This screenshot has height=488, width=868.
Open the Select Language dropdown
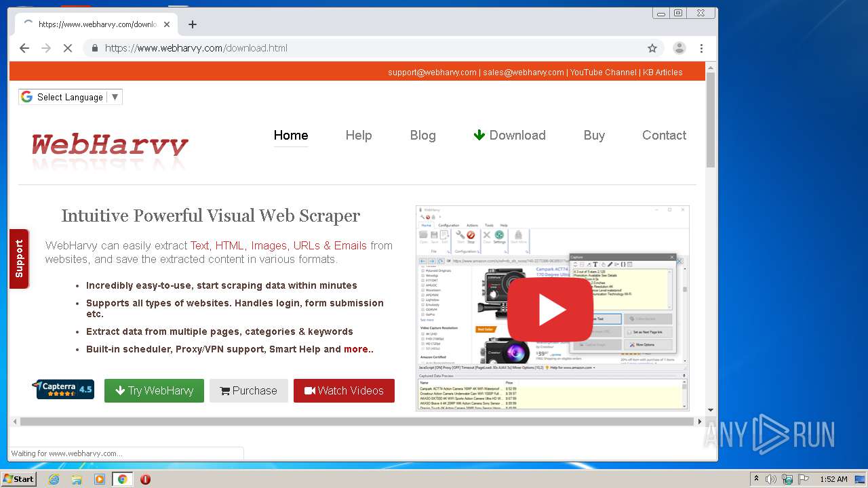[x=71, y=97]
